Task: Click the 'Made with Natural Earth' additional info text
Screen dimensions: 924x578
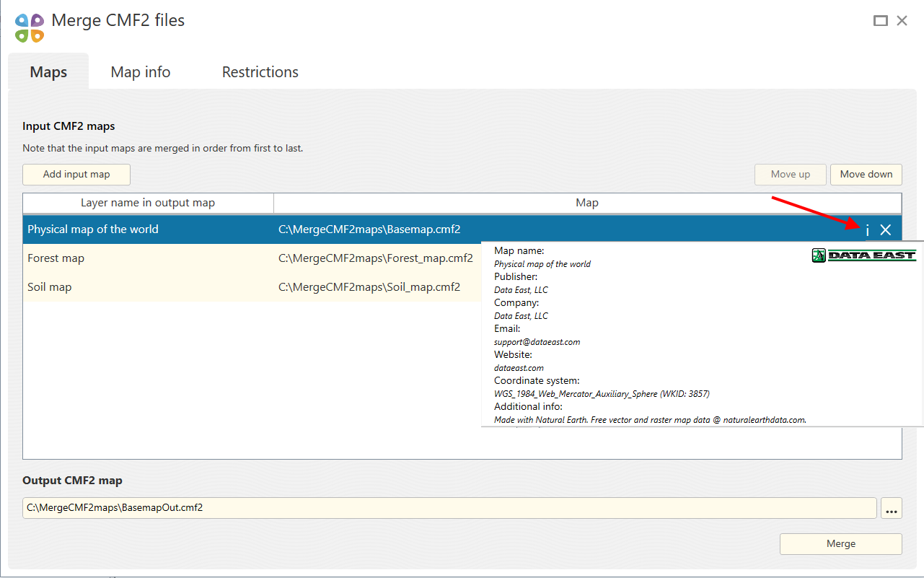Action: tap(650, 420)
